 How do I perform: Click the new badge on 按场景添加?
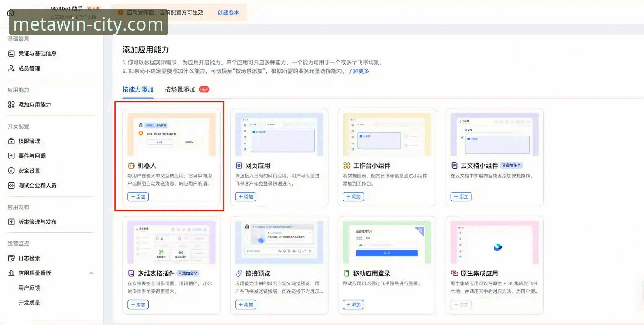coord(204,89)
